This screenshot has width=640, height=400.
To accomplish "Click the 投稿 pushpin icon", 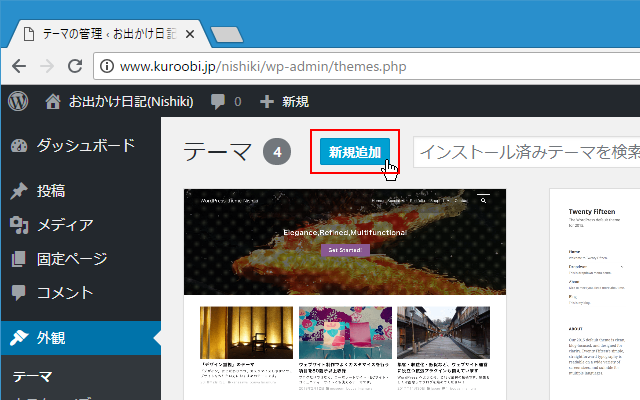I will pyautogui.click(x=19, y=191).
